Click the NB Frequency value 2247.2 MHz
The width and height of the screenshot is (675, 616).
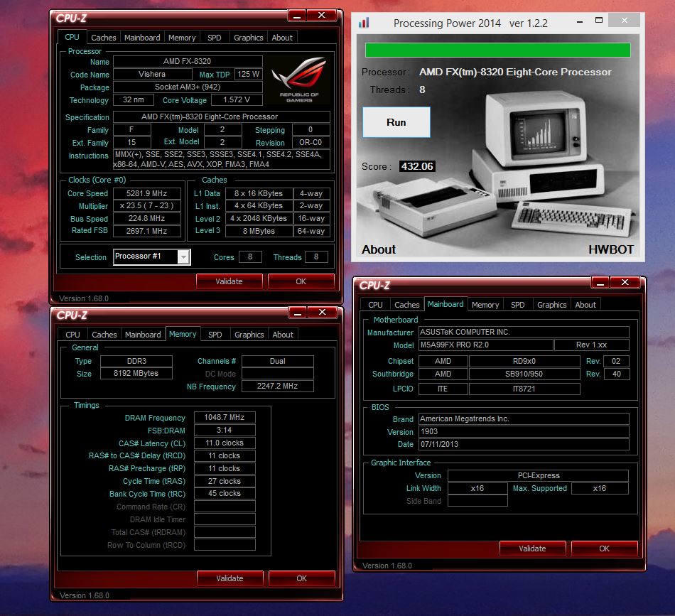pyautogui.click(x=278, y=386)
